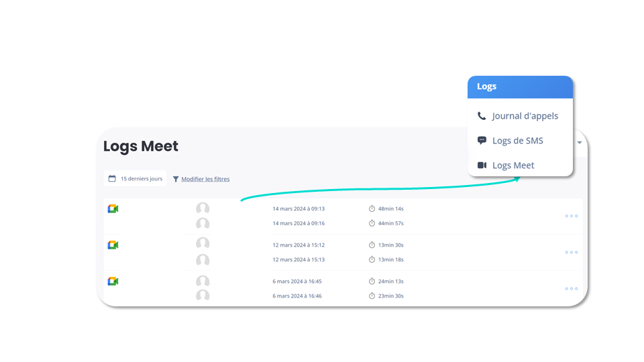Click participant avatar at 6 mars 16:45

[x=203, y=282]
